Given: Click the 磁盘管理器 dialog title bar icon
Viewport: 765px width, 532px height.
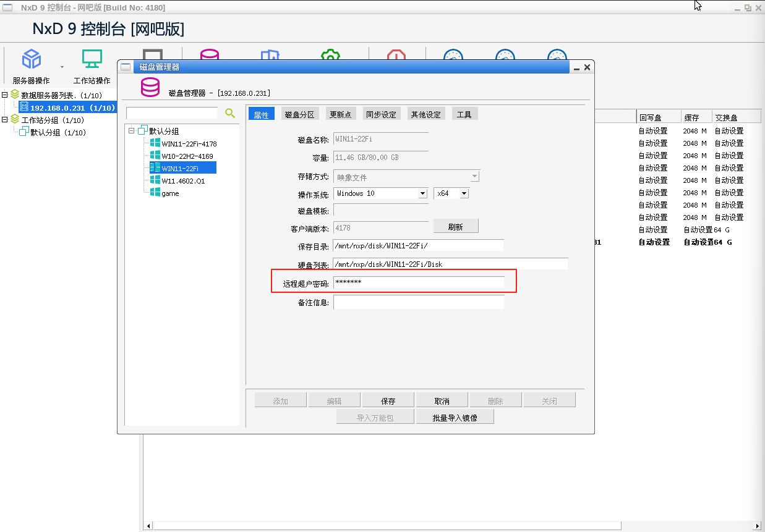Looking at the screenshot, I should [126, 67].
